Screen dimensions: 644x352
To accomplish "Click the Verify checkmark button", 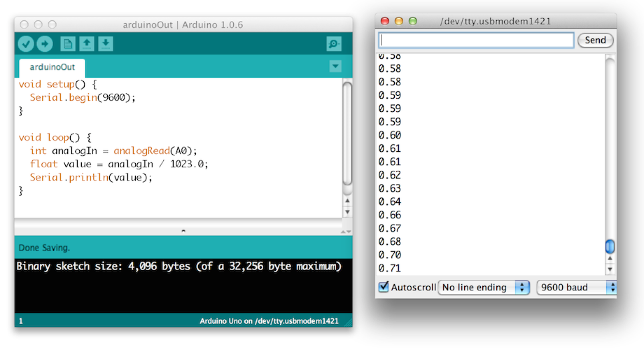I will click(x=26, y=44).
